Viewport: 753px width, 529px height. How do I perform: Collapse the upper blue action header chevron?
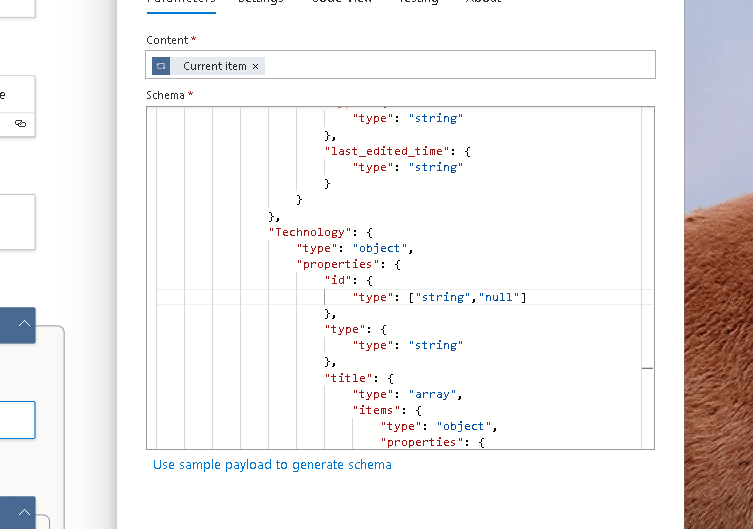[x=24, y=324]
